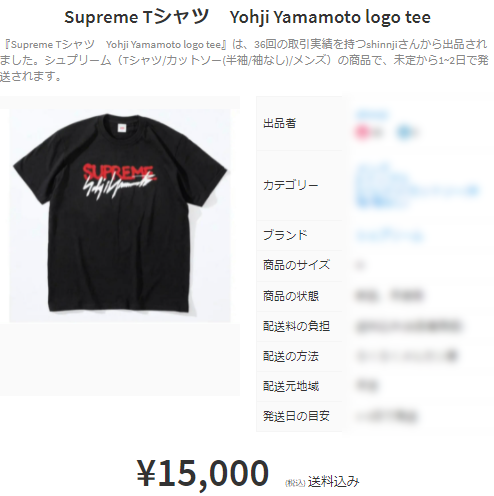The width and height of the screenshot is (494, 496).
Task: Click the 配送の方法 row label
Action: point(291,356)
